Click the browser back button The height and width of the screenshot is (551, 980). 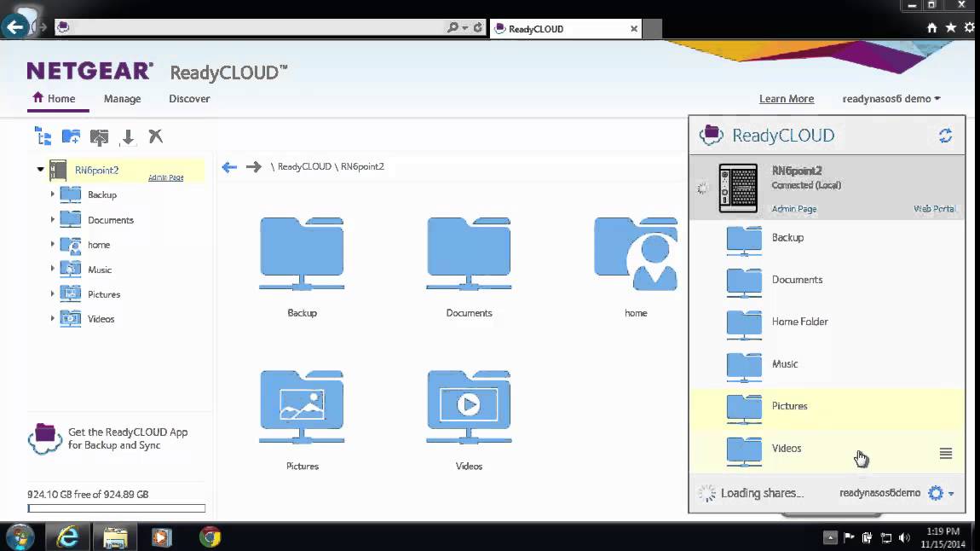click(x=15, y=27)
